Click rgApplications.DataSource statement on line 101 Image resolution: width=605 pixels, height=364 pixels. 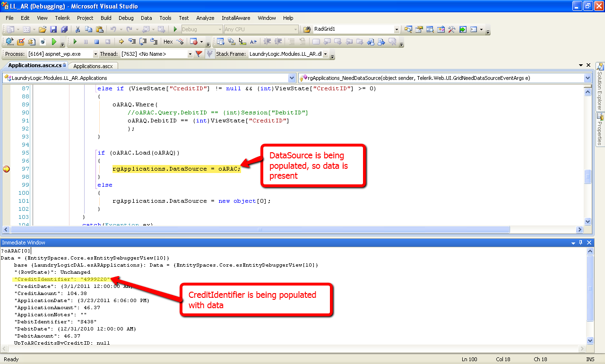click(191, 201)
